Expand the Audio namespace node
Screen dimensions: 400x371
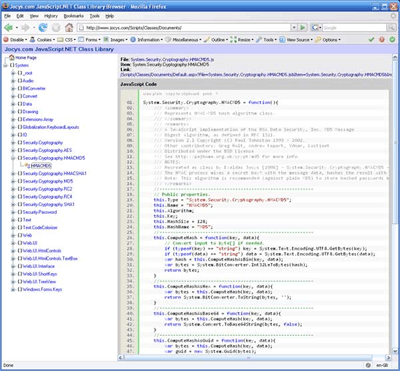coord(13,81)
